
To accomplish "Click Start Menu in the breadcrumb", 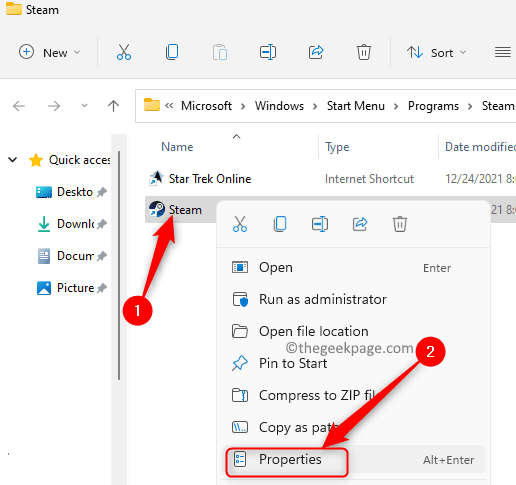I will (x=356, y=106).
